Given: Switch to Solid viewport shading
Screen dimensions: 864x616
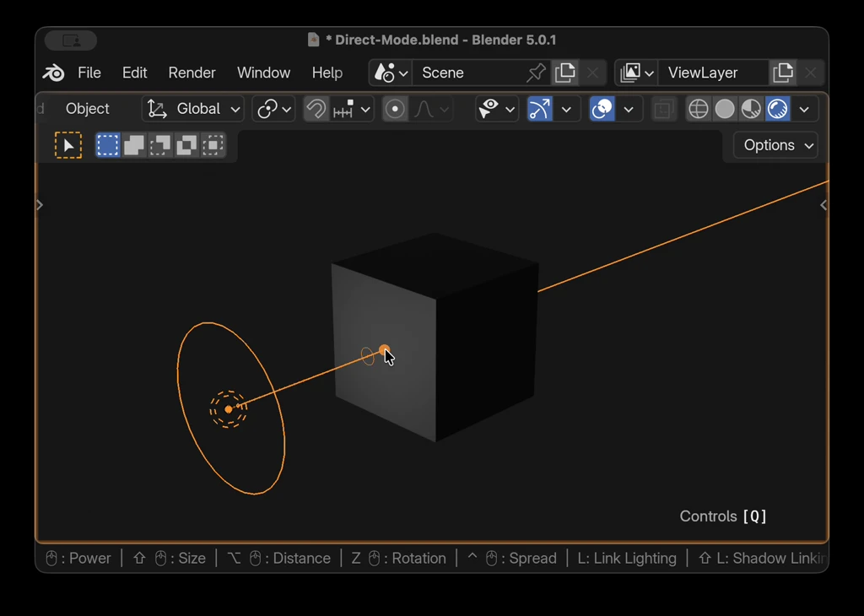Looking at the screenshot, I should pyautogui.click(x=725, y=109).
